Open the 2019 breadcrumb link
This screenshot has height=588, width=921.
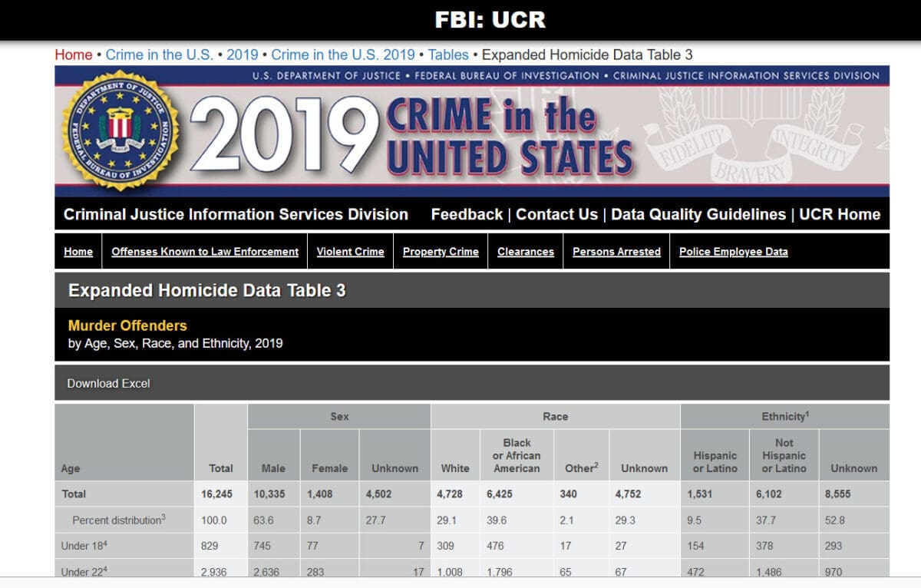(x=243, y=55)
